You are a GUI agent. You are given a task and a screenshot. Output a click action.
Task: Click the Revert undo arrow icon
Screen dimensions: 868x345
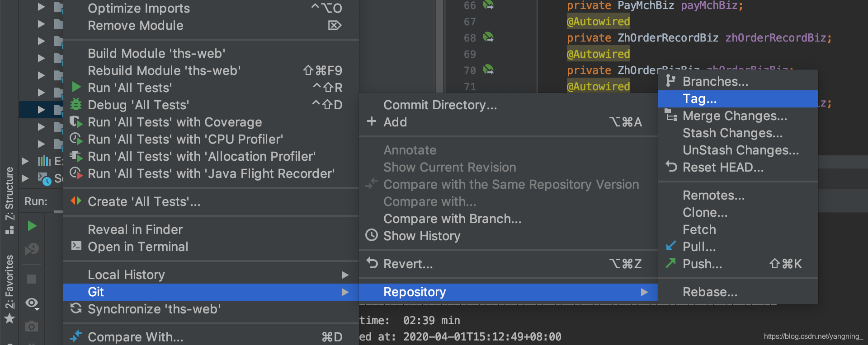tap(372, 263)
